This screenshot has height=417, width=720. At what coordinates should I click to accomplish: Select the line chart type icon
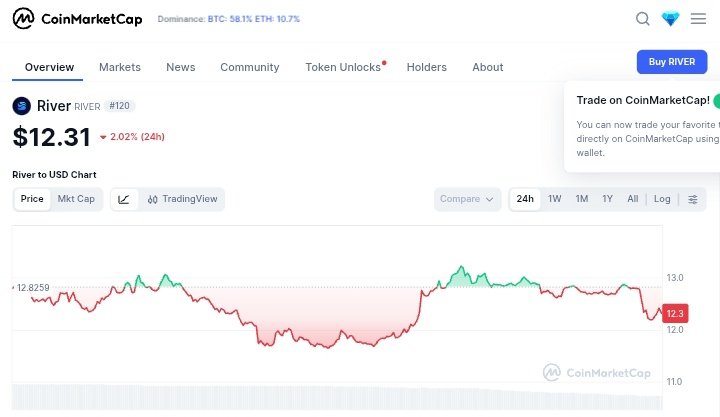click(124, 199)
